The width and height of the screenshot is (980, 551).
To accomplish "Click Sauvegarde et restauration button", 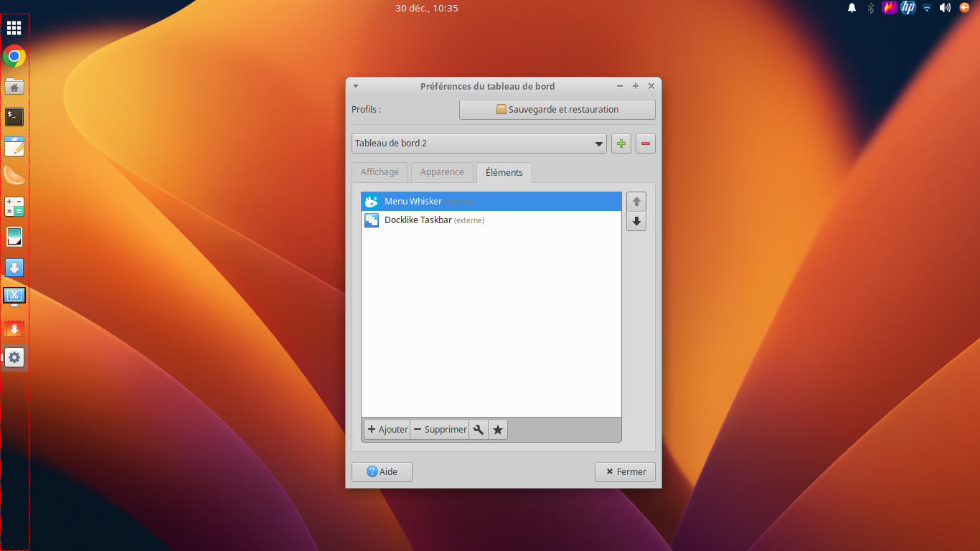I will (x=557, y=110).
